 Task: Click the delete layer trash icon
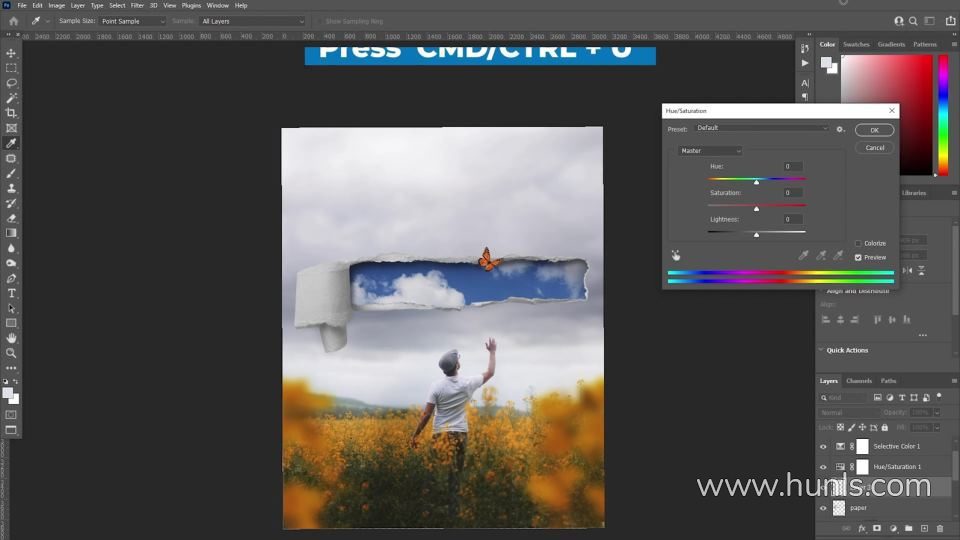(x=940, y=528)
